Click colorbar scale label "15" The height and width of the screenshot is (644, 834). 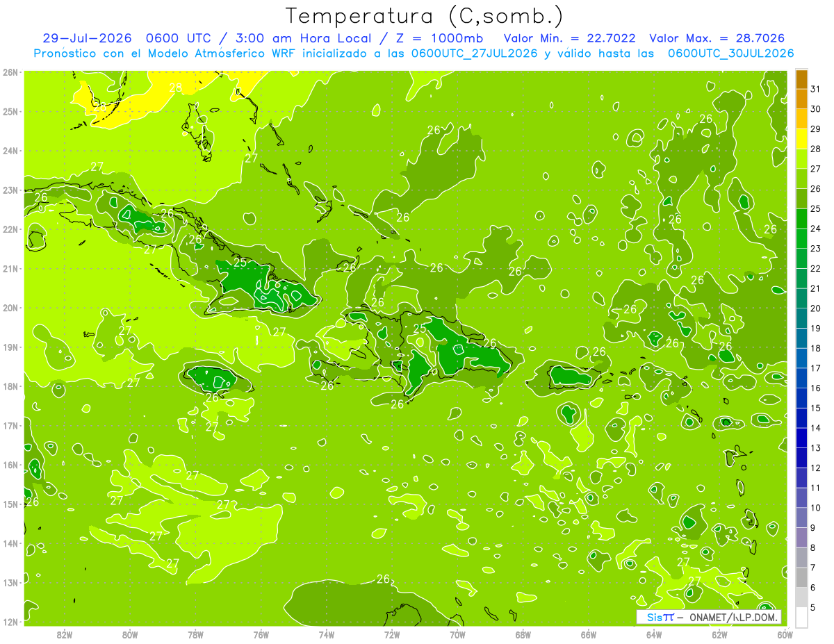(x=815, y=408)
